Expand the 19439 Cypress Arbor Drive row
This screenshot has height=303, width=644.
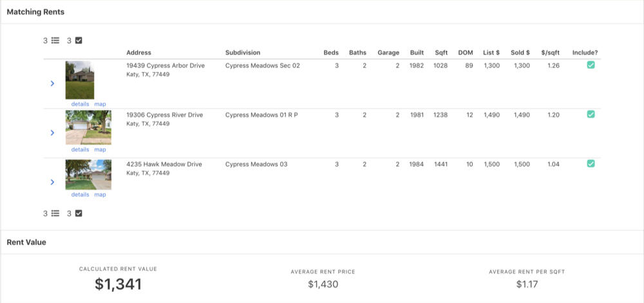tap(53, 83)
